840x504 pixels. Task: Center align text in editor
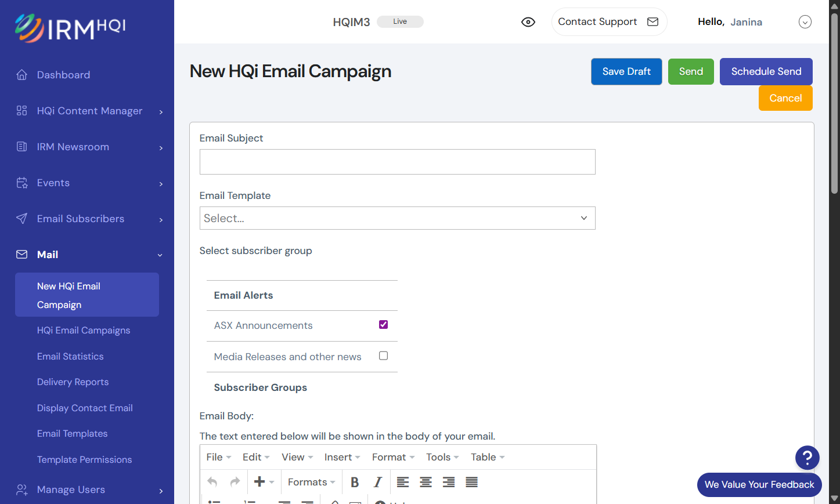click(x=426, y=482)
